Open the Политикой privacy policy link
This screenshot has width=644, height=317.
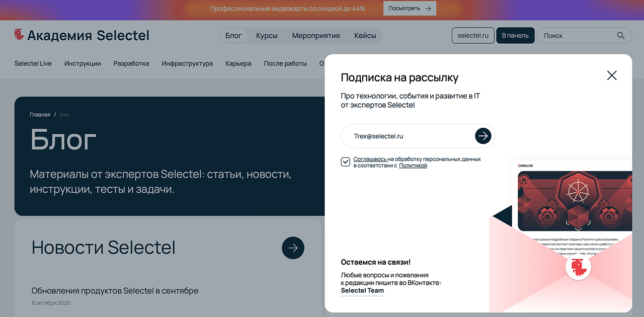click(x=413, y=165)
